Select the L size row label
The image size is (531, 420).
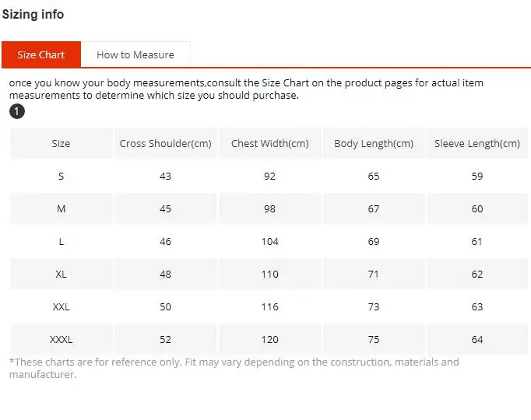62,241
